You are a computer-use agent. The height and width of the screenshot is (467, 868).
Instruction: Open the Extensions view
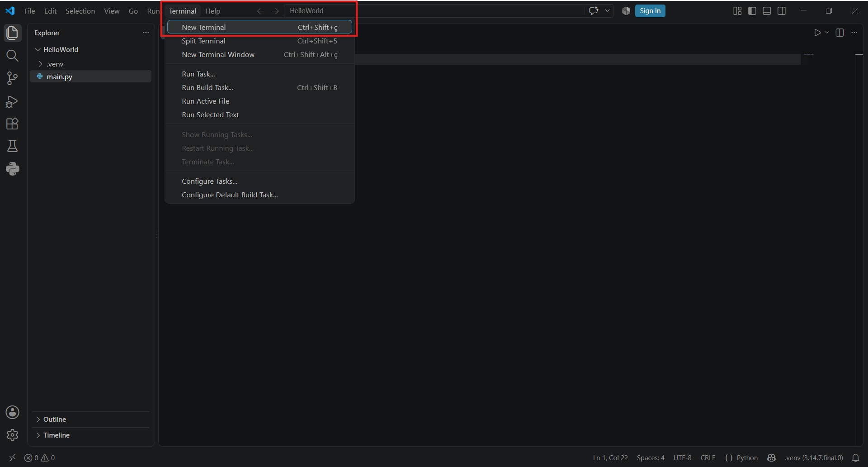pos(12,124)
